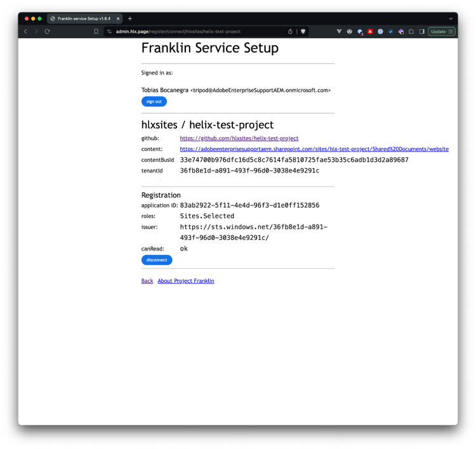The image size is (476, 449).
Task: Click the Sites.Selected roles value
Action: point(207,216)
